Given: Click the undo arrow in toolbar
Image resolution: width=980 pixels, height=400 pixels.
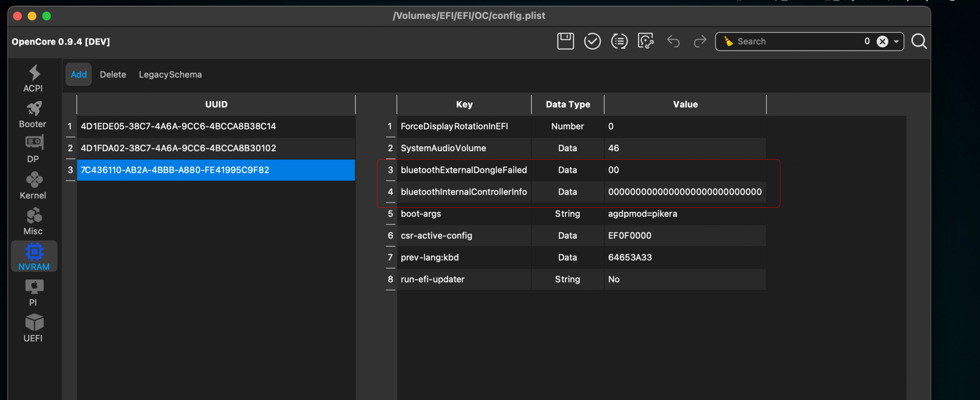Looking at the screenshot, I should coord(673,41).
